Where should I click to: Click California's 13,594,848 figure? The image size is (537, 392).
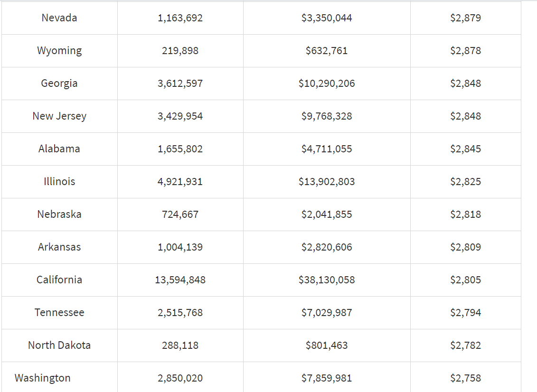click(180, 280)
